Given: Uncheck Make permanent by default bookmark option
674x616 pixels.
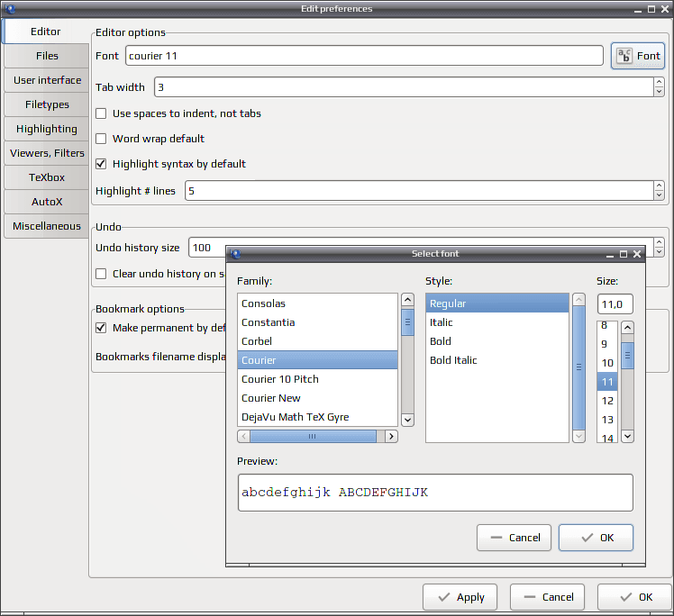Looking at the screenshot, I should (x=101, y=328).
